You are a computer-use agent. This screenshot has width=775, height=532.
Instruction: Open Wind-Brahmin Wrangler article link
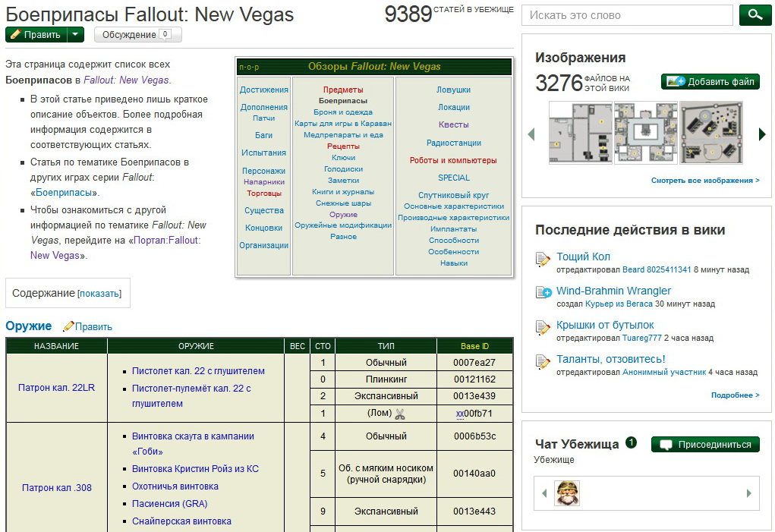pos(614,291)
